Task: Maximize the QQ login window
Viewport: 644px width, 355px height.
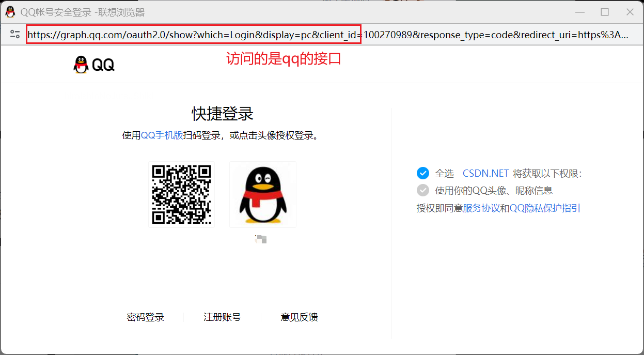Action: click(605, 12)
